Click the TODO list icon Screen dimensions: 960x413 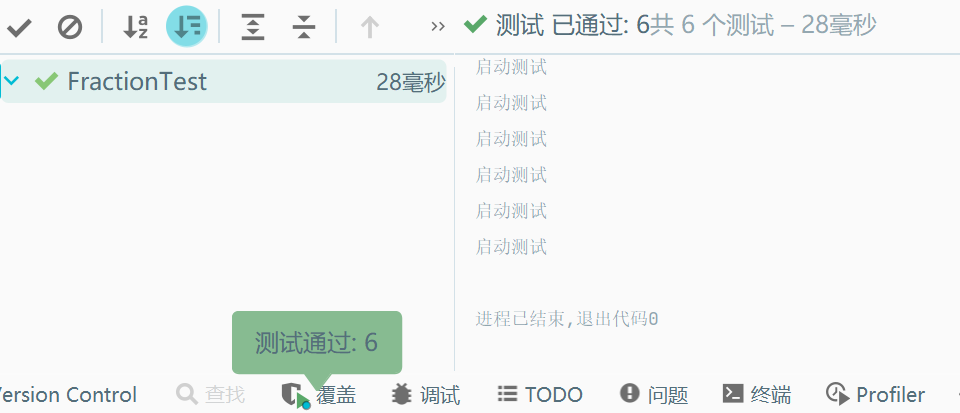click(x=506, y=394)
